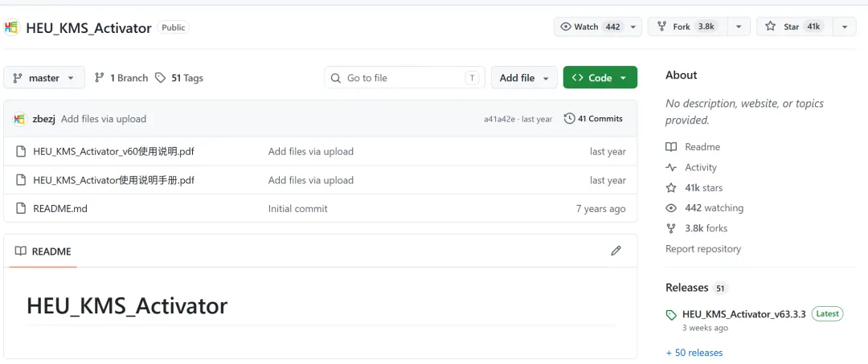
Task: Expand the master branch dropdown
Action: (44, 78)
